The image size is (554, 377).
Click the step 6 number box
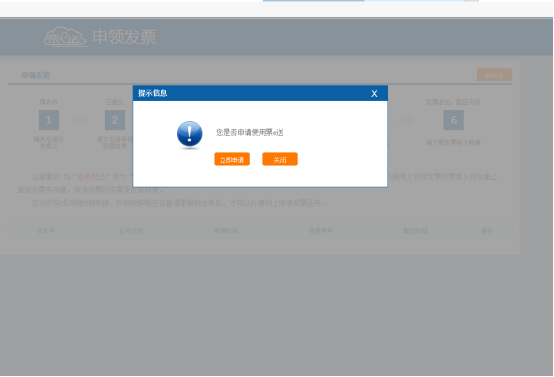coord(454,120)
